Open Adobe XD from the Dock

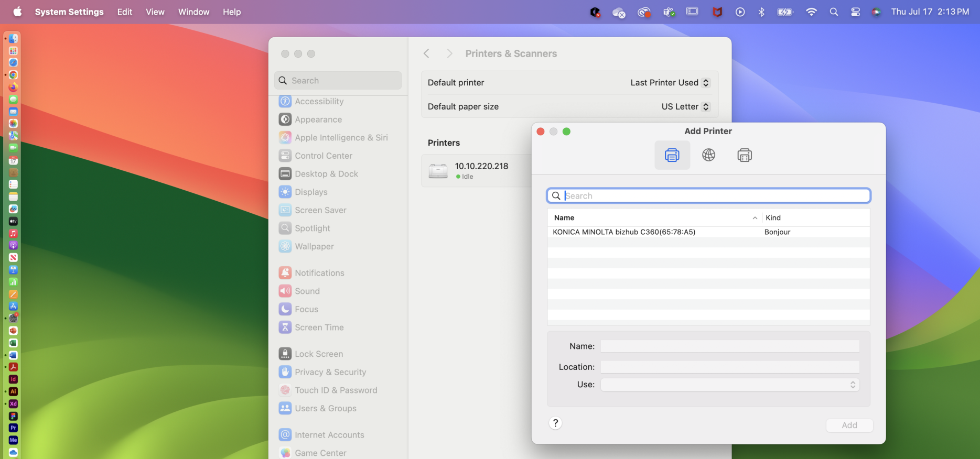pos(13,404)
